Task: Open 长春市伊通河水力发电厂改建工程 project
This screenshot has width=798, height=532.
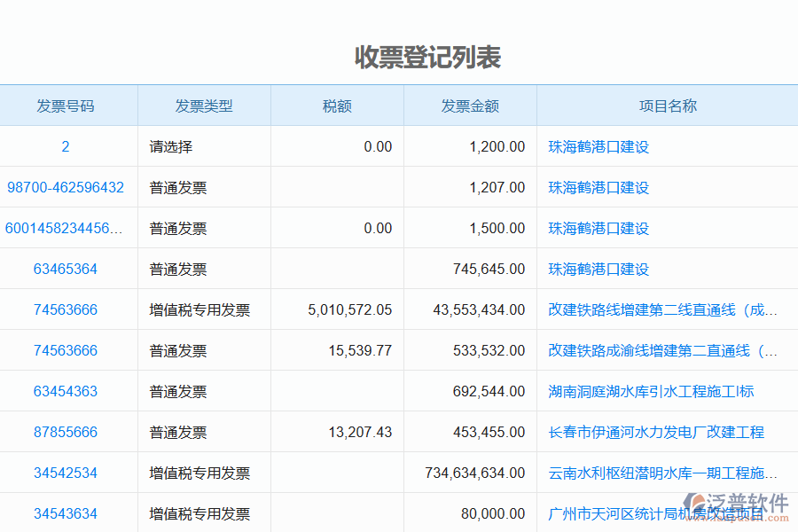Action: coord(656,432)
